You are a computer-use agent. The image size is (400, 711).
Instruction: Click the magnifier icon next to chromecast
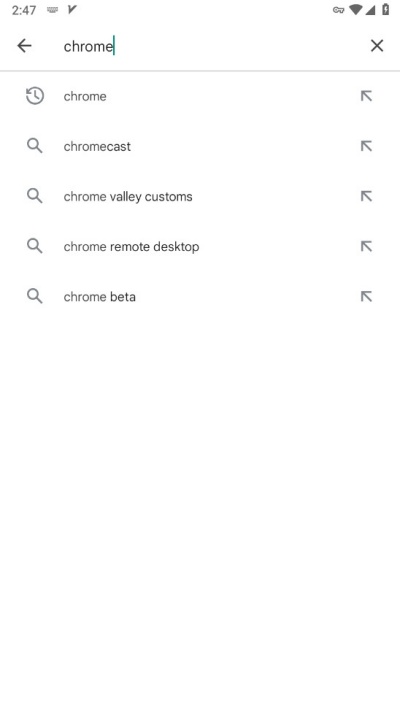(x=35, y=146)
